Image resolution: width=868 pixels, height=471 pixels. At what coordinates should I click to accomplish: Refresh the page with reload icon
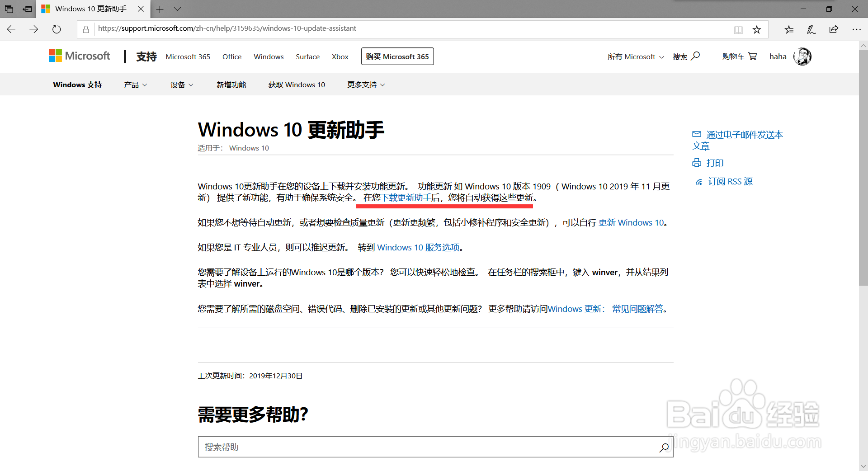pos(57,29)
